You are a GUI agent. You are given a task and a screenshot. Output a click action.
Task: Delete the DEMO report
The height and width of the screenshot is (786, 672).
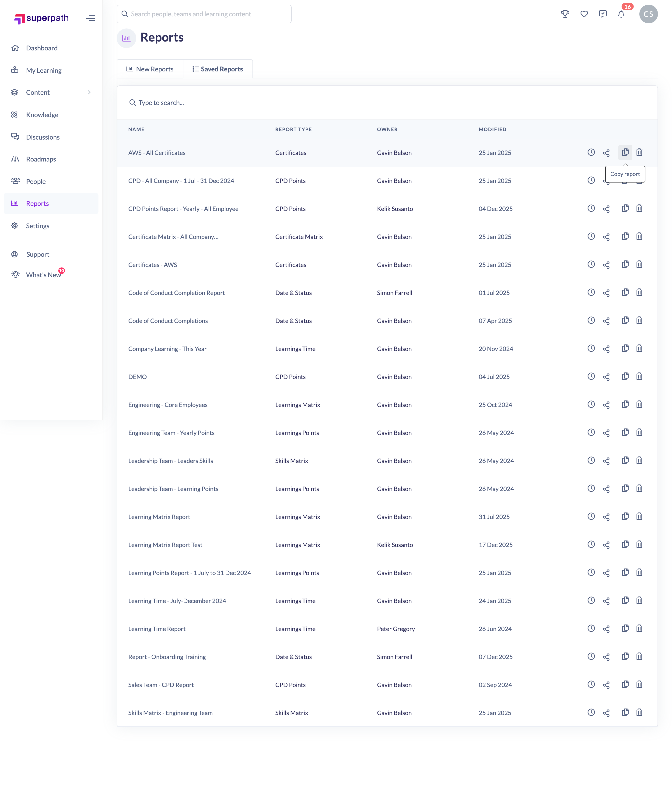click(639, 376)
